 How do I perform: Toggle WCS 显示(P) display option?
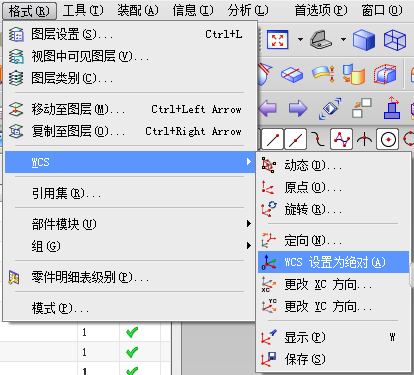pyautogui.click(x=333, y=337)
